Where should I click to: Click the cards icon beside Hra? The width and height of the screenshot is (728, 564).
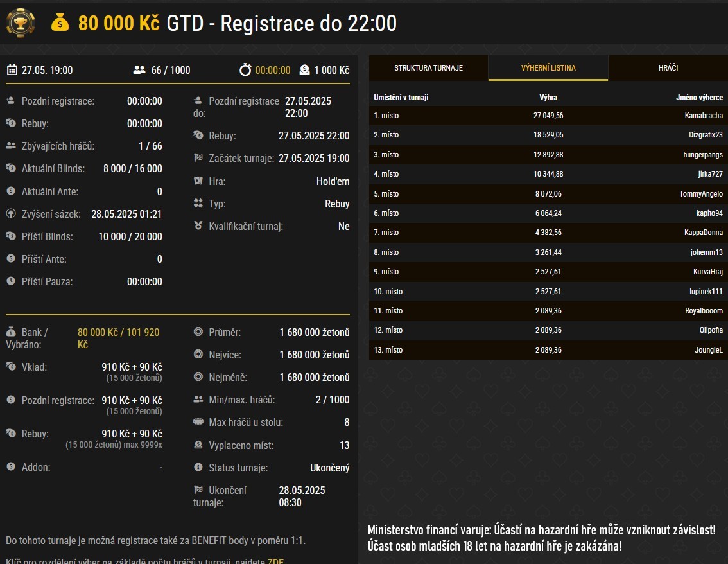198,181
